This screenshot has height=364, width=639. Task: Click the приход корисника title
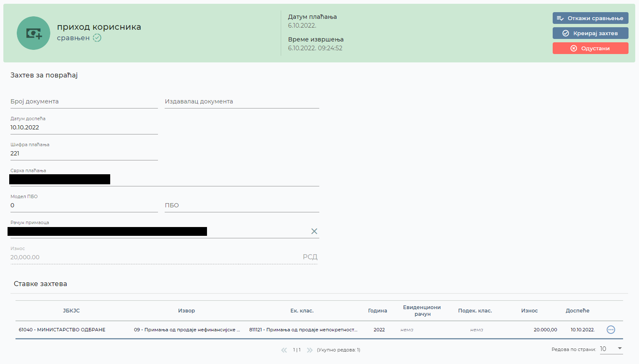pos(99,27)
